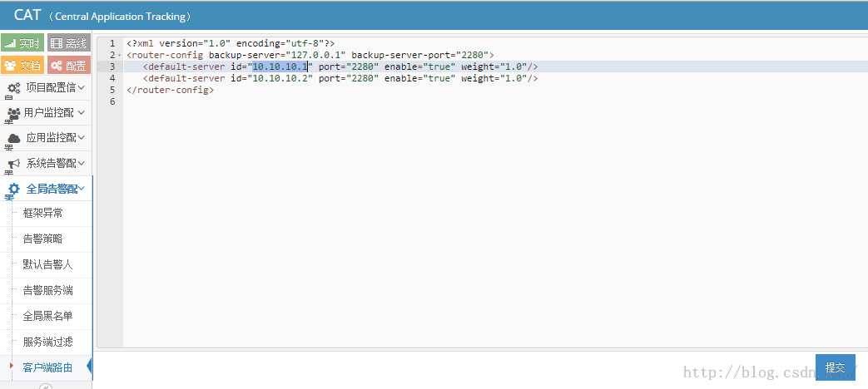
Task: Open the 框架异常 menu item
Action: pos(42,214)
